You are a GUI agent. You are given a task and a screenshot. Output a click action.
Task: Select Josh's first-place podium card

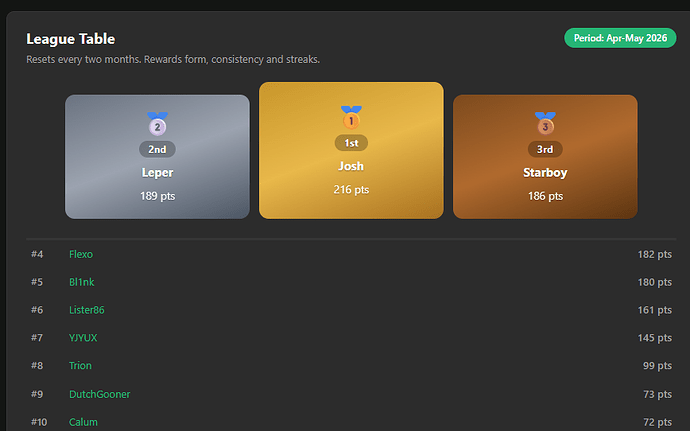click(x=351, y=150)
